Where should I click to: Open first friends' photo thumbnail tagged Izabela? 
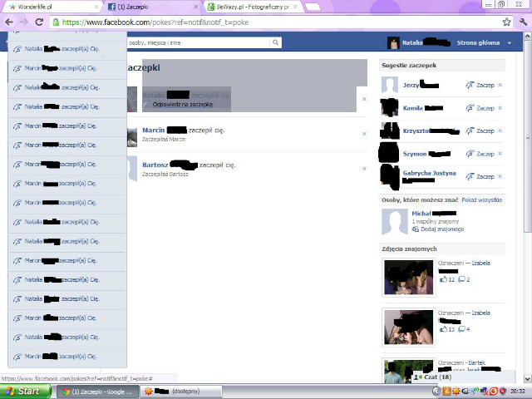pos(408,277)
